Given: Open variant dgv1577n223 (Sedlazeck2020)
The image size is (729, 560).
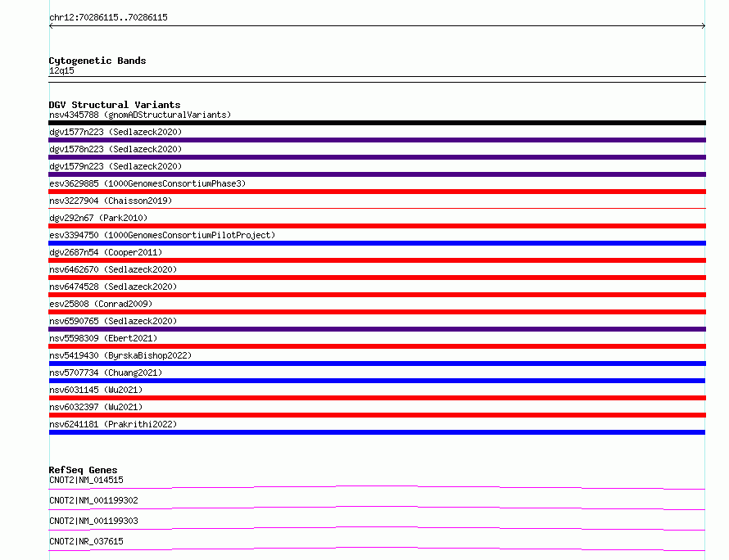Looking at the screenshot, I should click(115, 132).
